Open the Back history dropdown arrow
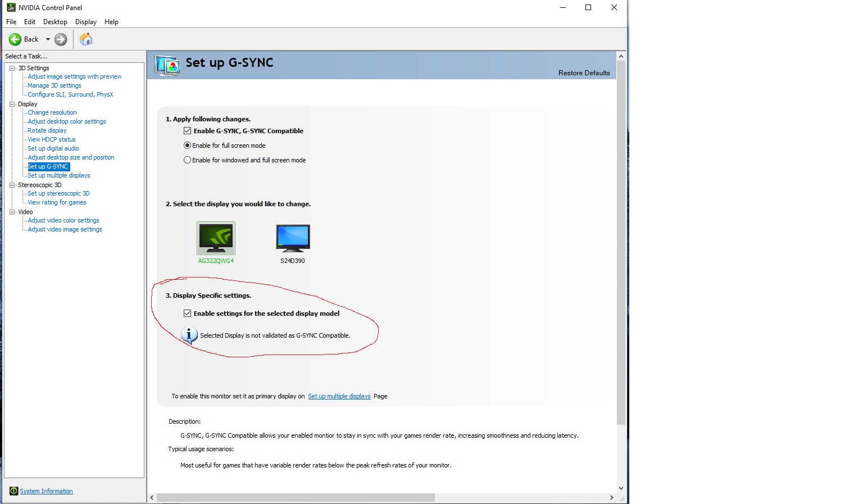Image resolution: width=863 pixels, height=504 pixels. (x=48, y=39)
